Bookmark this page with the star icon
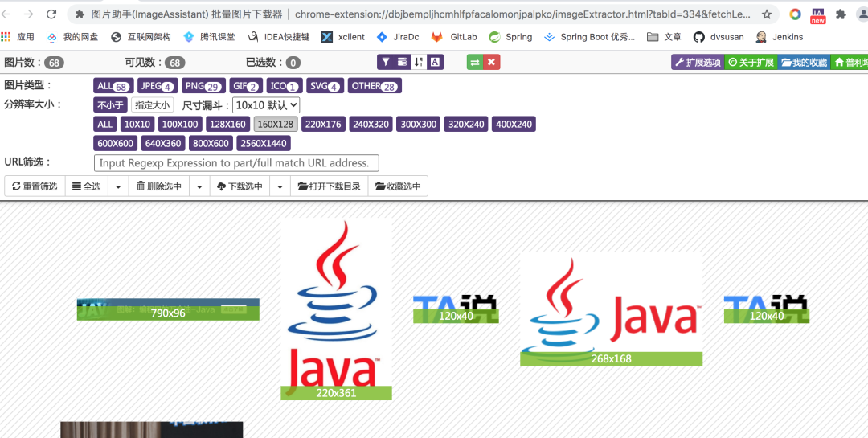 (767, 14)
